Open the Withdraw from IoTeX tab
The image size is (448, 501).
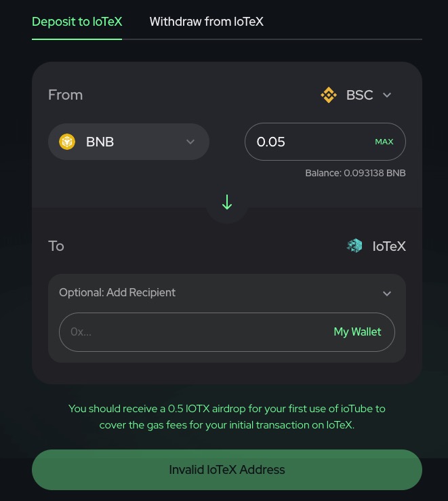point(206,22)
